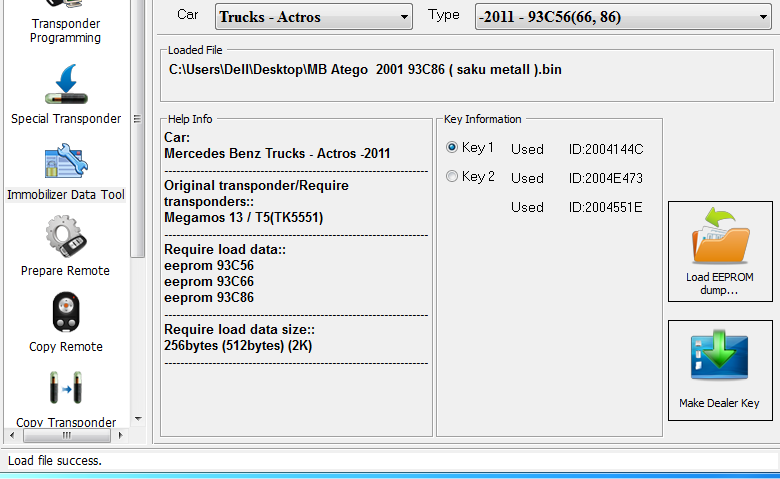
Task: Open the Copy Transponder tool
Action: tap(66, 398)
